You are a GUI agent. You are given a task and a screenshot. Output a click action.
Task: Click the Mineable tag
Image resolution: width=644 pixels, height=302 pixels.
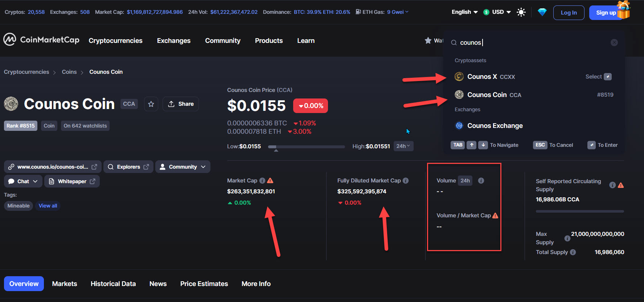[19, 206]
